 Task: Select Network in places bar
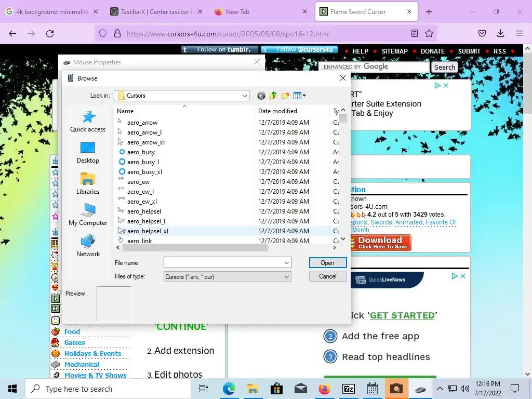click(x=88, y=246)
